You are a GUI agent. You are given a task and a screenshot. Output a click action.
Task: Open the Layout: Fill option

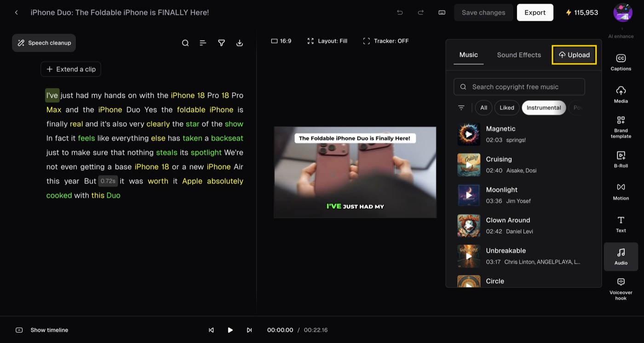(327, 41)
